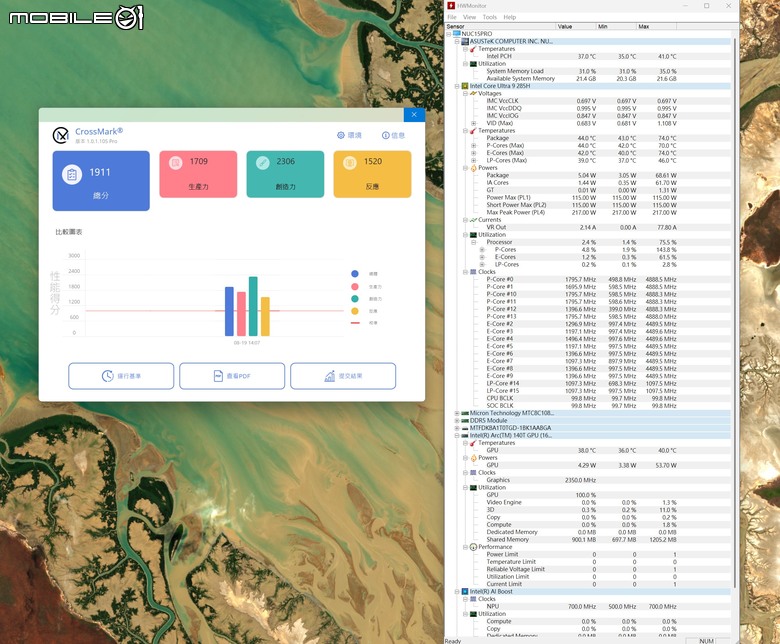Open HWMonitor View menu
The width and height of the screenshot is (780, 644).
(x=469, y=17)
